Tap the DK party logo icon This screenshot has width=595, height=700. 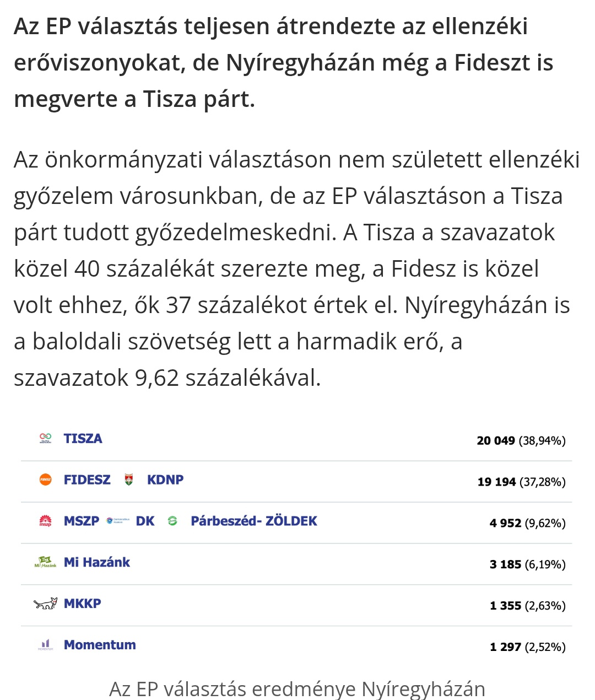(118, 521)
